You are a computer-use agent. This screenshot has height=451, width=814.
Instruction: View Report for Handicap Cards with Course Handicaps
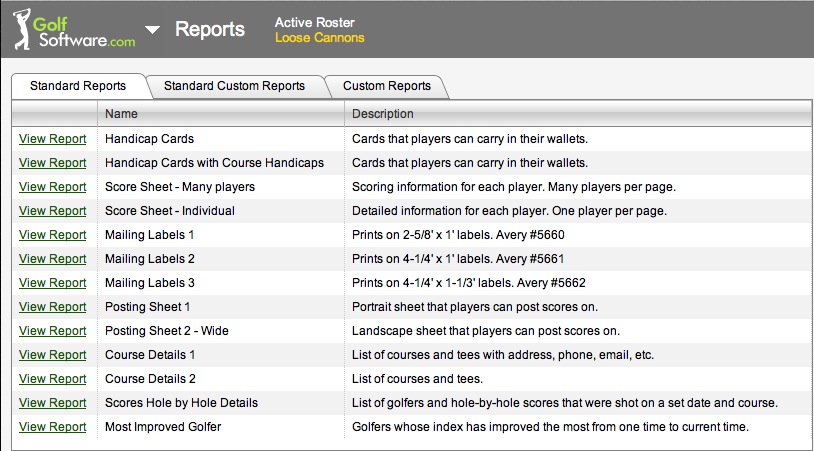tap(52, 163)
